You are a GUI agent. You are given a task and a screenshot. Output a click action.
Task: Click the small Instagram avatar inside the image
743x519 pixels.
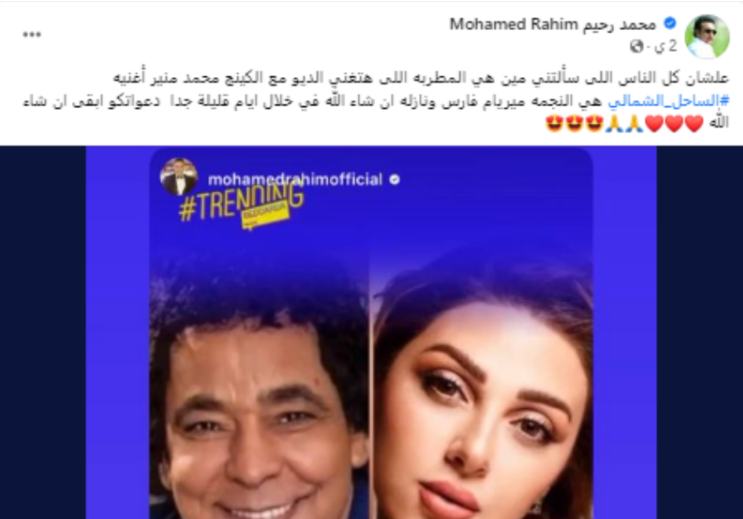coord(179,176)
